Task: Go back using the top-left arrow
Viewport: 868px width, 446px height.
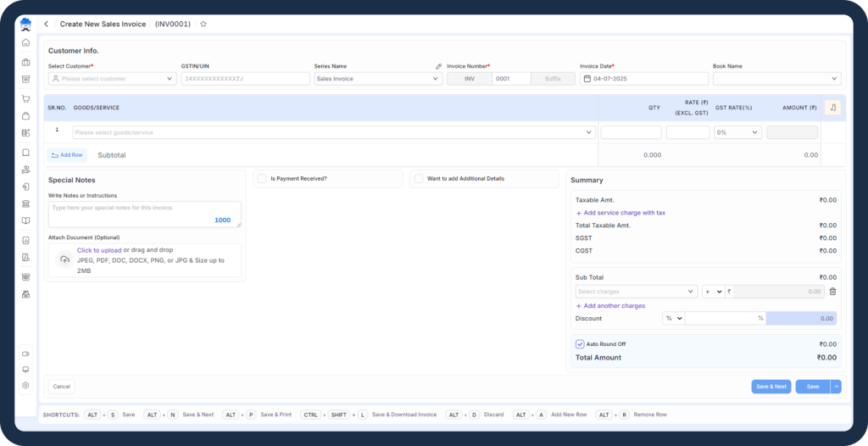Action: click(47, 24)
